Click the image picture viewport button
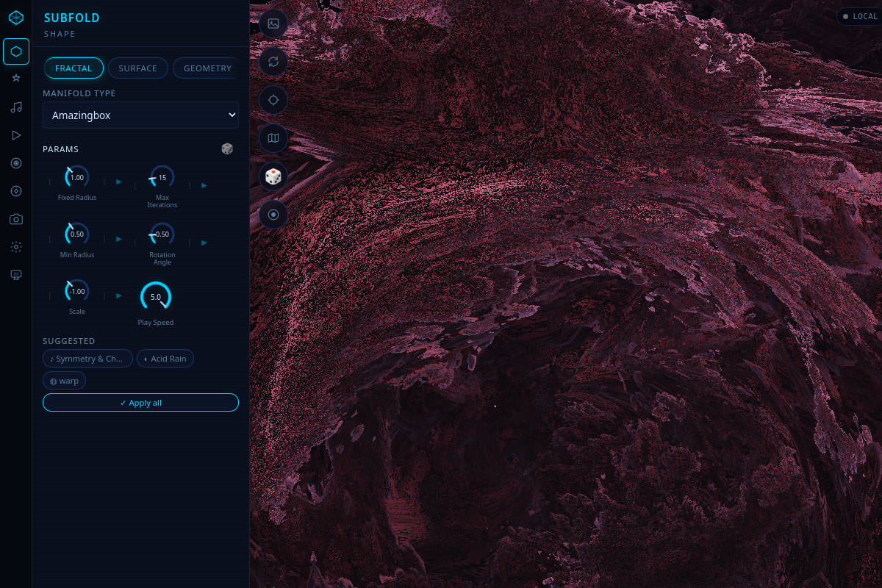 coord(273,24)
